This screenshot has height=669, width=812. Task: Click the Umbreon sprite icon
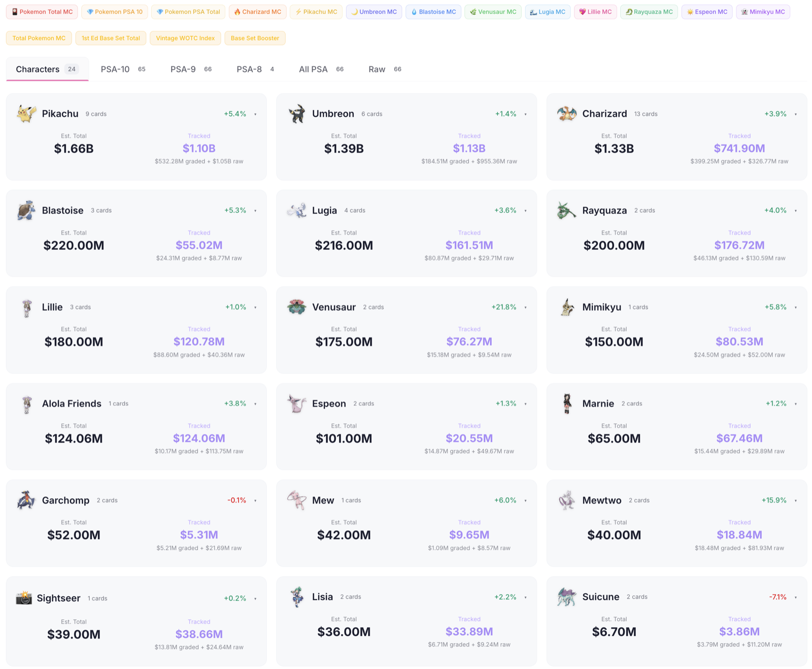point(297,114)
